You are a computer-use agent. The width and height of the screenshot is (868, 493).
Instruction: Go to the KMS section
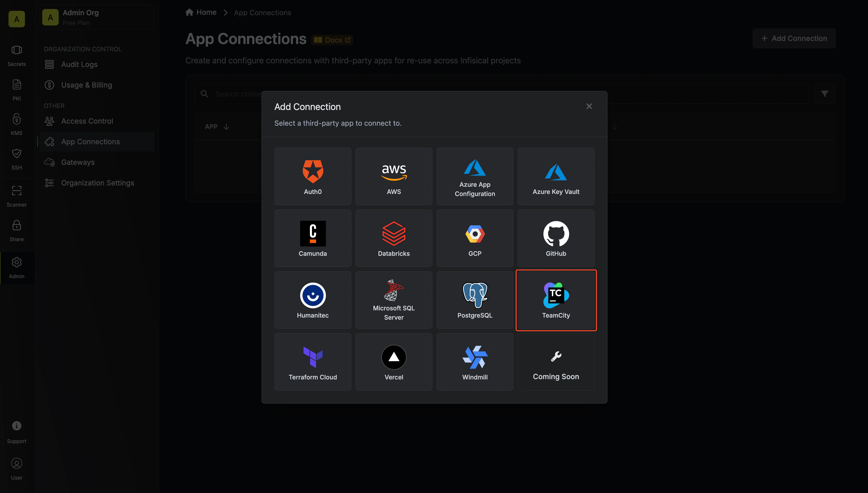click(16, 125)
